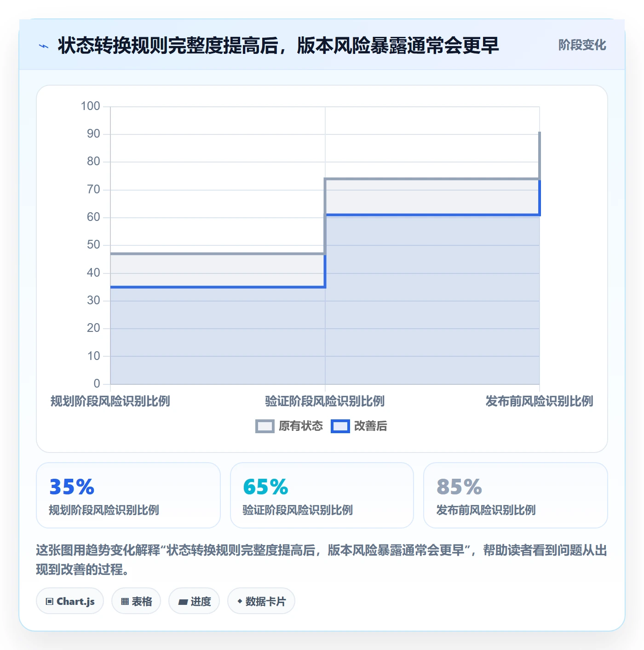Click x-axis label 发布前风险识别比例
644x650 pixels.
[x=539, y=401]
